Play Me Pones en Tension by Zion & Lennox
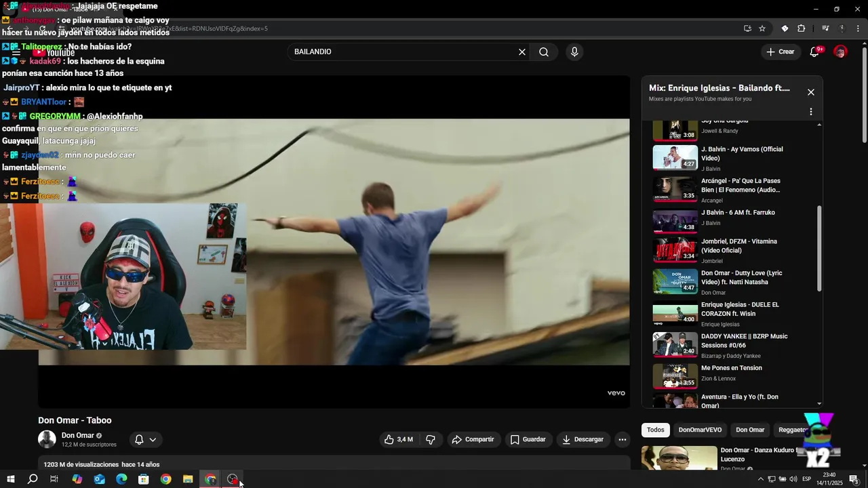 coord(732,377)
